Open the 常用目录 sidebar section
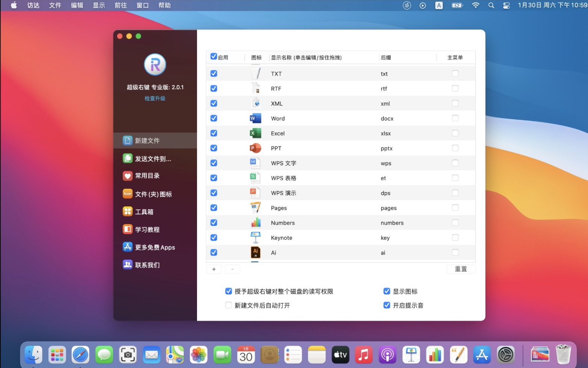This screenshot has height=368, width=588. click(155, 176)
